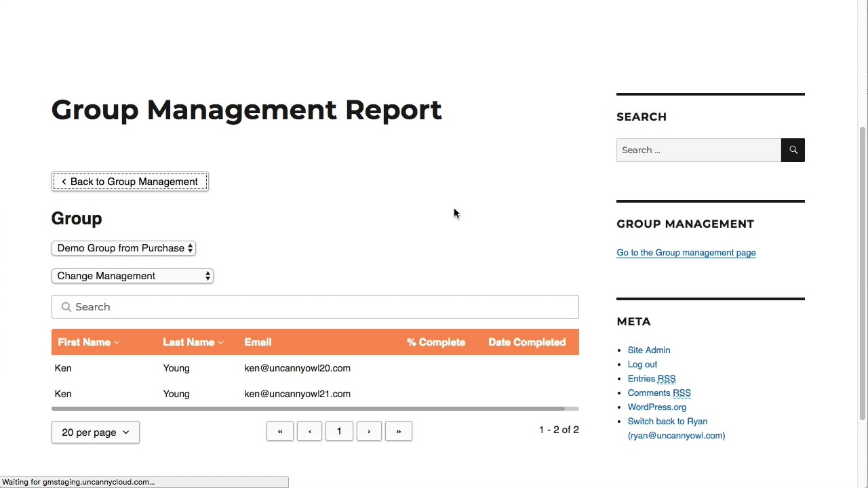
Task: Open Go to the Group management page link
Action: pos(686,253)
